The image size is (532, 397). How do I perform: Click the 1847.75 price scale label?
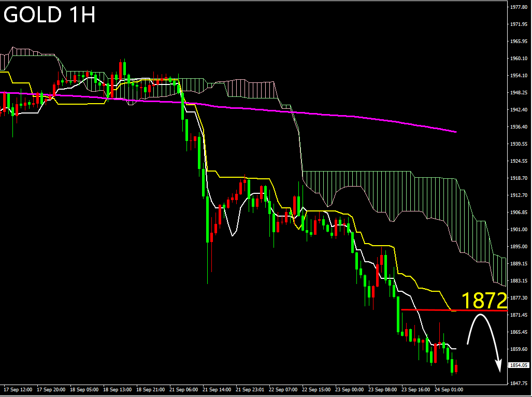tap(519, 384)
